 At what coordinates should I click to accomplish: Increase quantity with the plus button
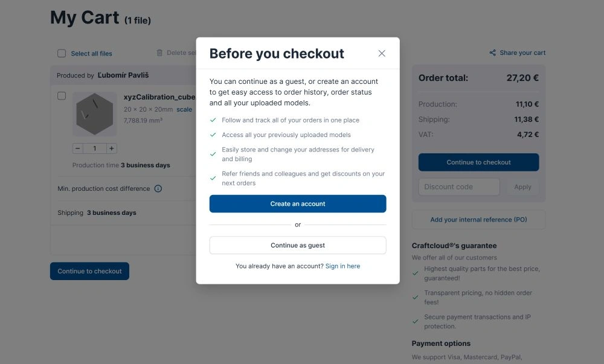pos(112,148)
